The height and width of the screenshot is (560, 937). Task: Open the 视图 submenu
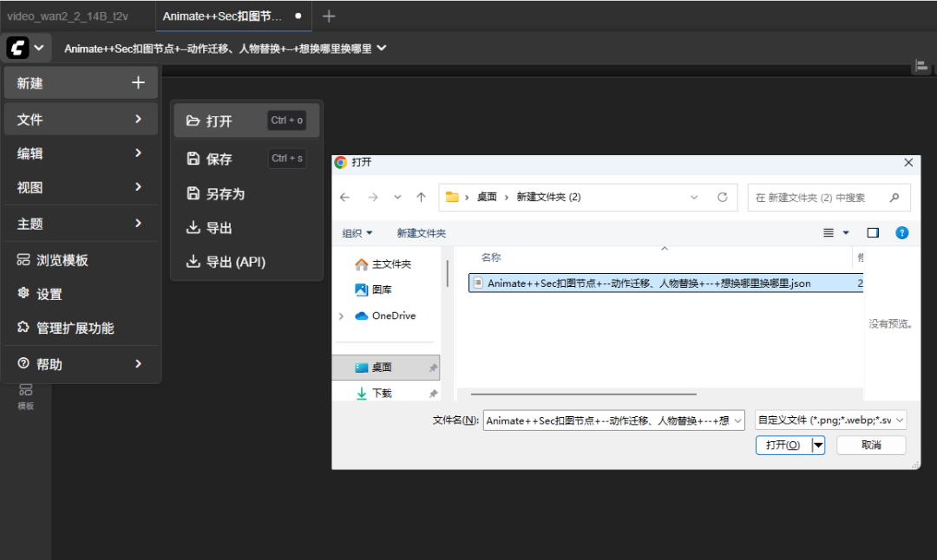coord(81,187)
